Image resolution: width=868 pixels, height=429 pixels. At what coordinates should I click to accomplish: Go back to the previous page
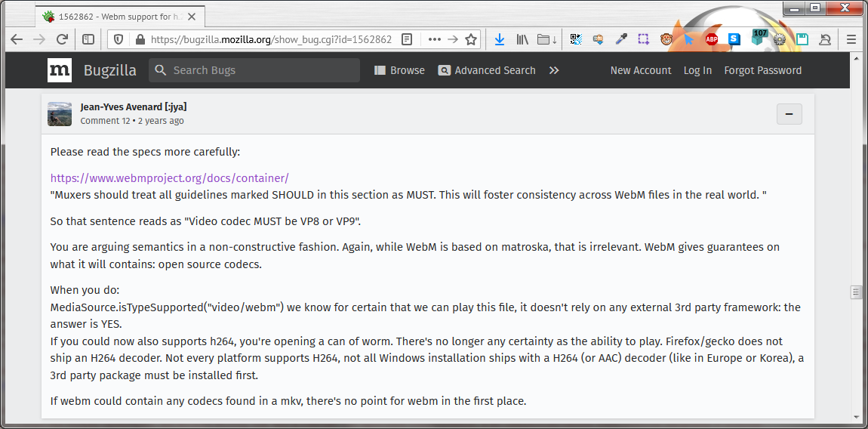click(x=17, y=39)
